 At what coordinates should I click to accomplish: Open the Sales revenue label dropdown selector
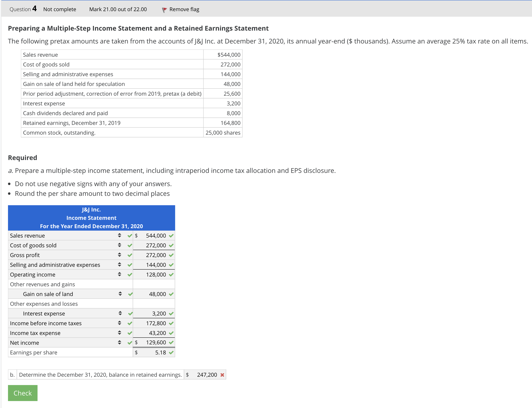119,235
